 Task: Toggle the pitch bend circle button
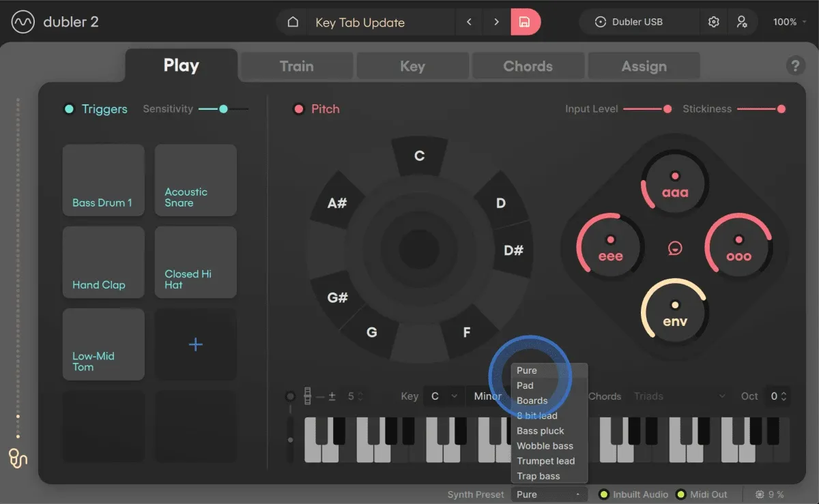click(x=291, y=396)
